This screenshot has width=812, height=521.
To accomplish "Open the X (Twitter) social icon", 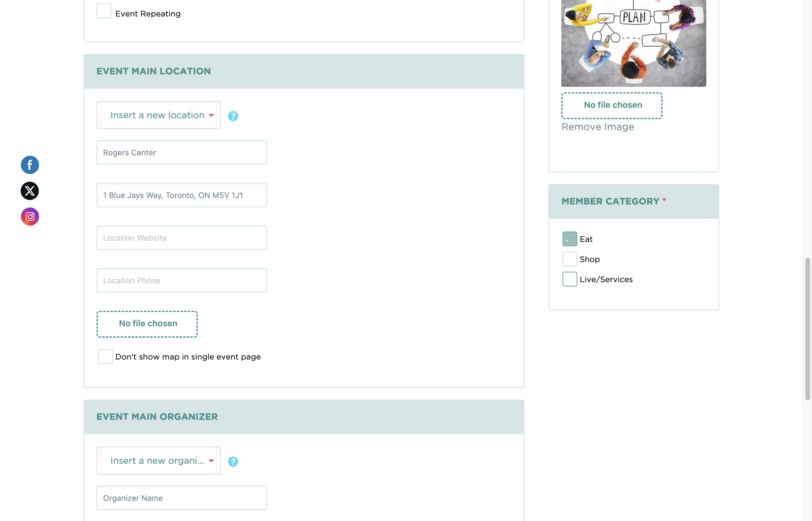I will (30, 191).
